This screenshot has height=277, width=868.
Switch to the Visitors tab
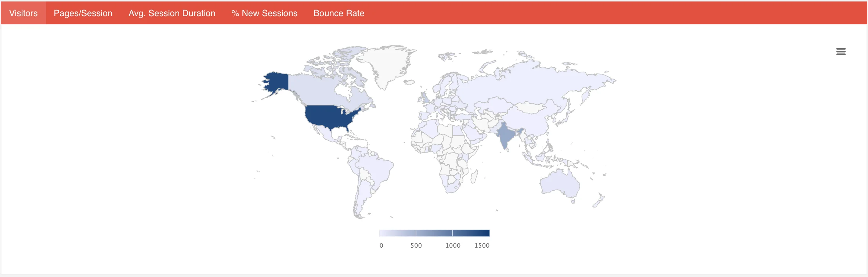point(23,13)
